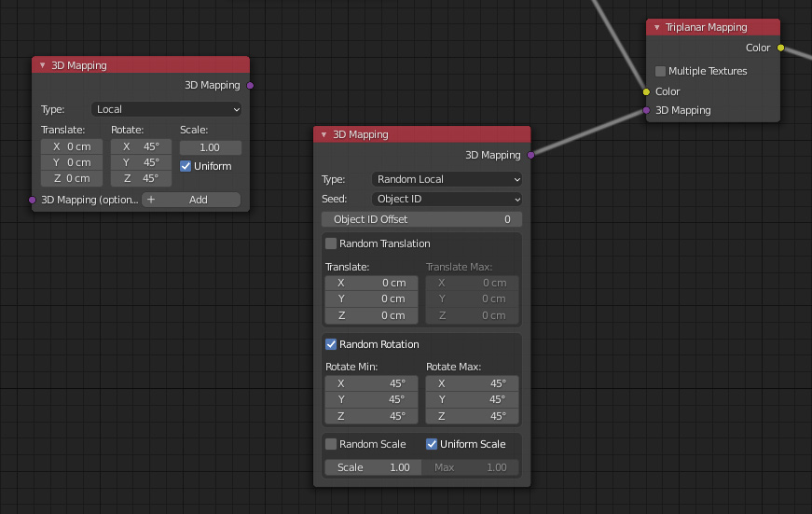The height and width of the screenshot is (514, 812).
Task: Click center node's 3D Mapping output socket
Action: tap(530, 155)
